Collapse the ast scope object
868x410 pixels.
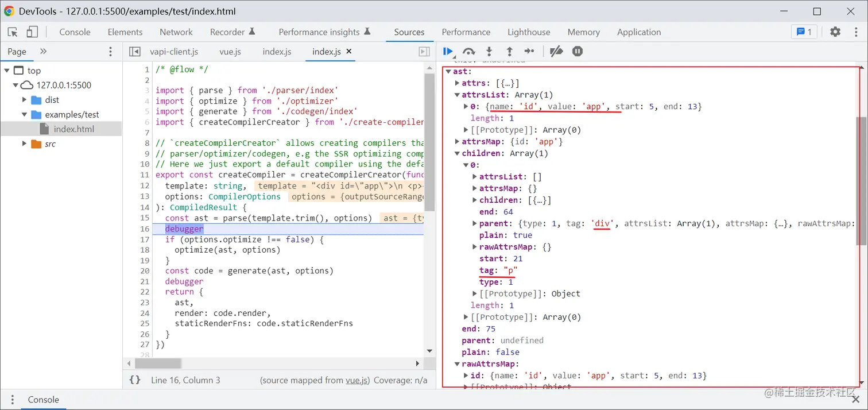pyautogui.click(x=448, y=72)
